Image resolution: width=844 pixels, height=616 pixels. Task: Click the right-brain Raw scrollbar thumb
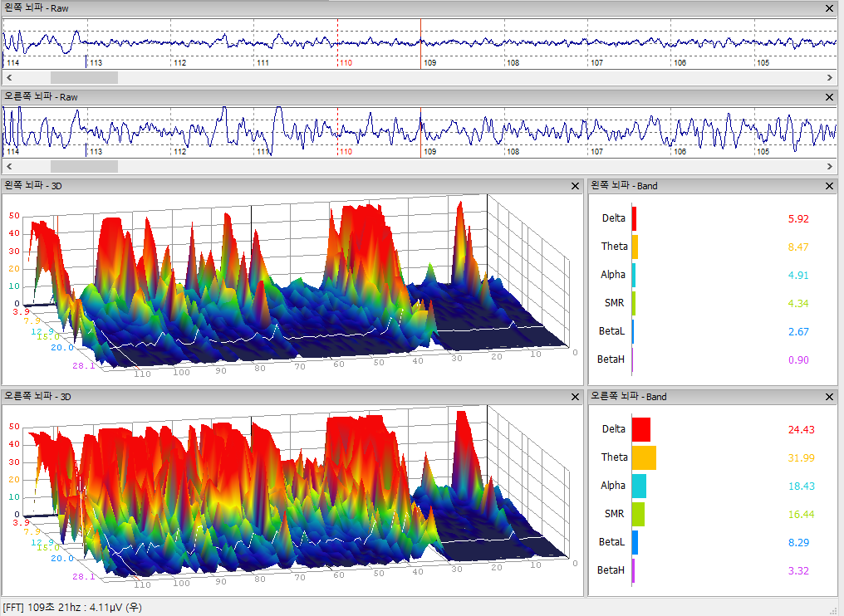[84, 166]
